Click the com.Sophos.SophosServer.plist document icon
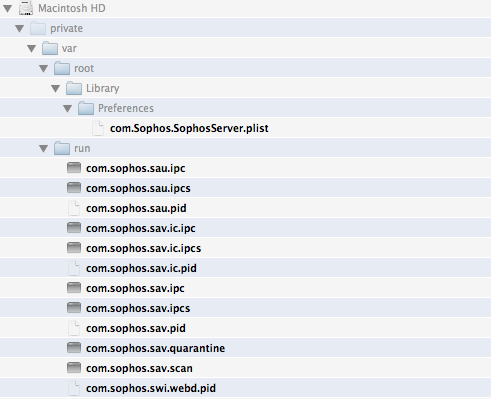This screenshot has height=399, width=491. [x=98, y=128]
